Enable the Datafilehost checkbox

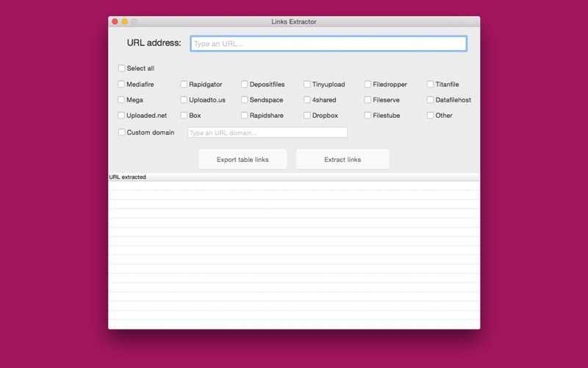(x=430, y=99)
